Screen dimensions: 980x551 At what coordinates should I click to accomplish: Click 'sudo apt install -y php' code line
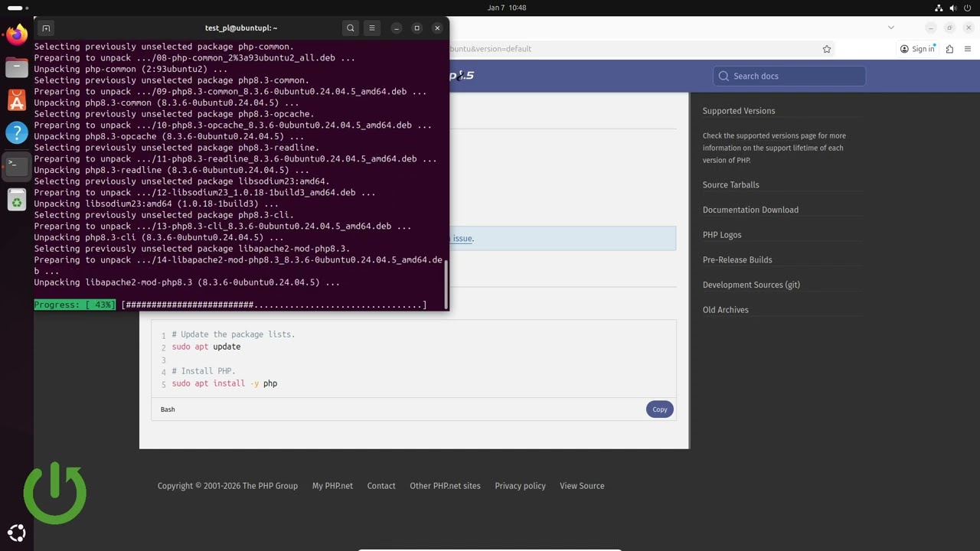(224, 383)
